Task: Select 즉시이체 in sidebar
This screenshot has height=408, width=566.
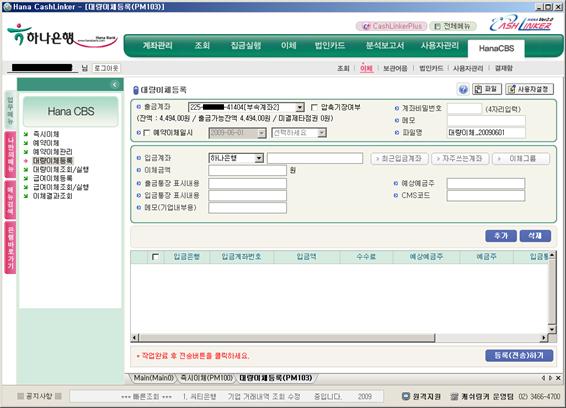Action: click(46, 134)
